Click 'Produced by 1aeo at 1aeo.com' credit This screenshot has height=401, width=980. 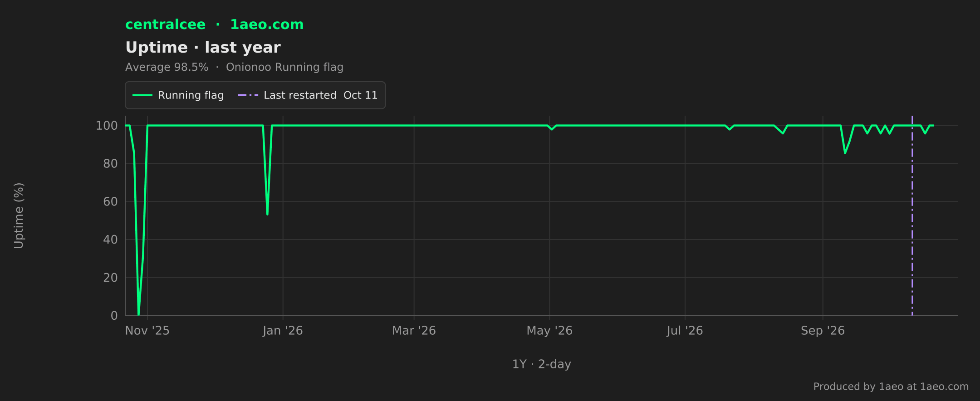click(x=891, y=386)
